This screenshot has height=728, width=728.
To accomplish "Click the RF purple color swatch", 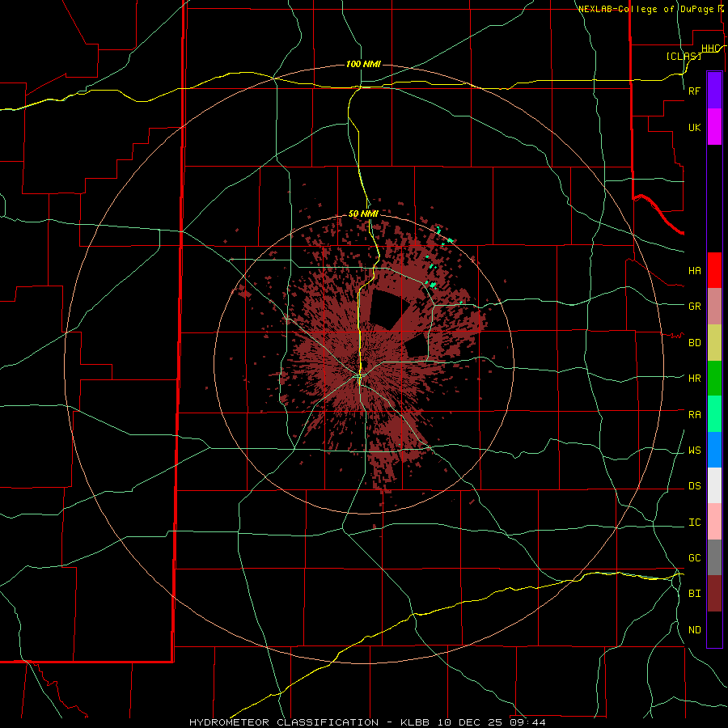I will coord(714,91).
